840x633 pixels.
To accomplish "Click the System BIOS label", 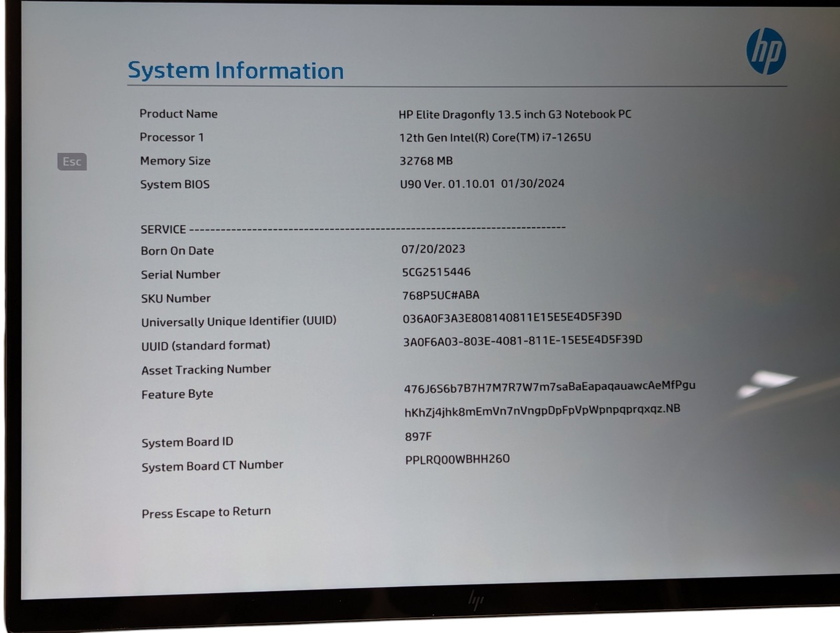I will point(175,184).
